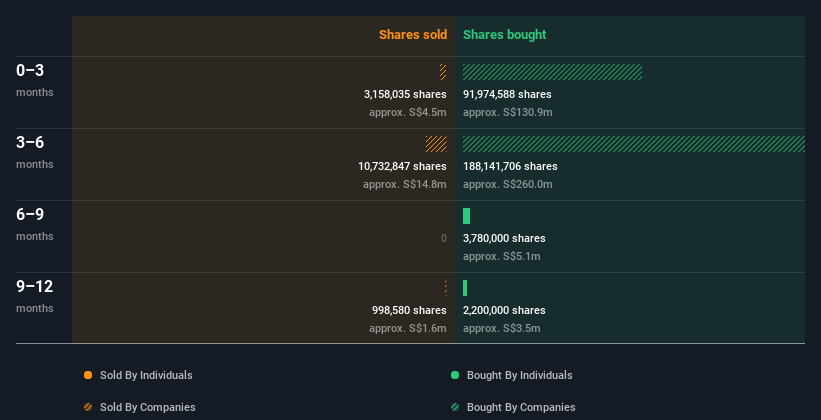Click the Shares bought column header
The image size is (821, 420).
coord(505,35)
